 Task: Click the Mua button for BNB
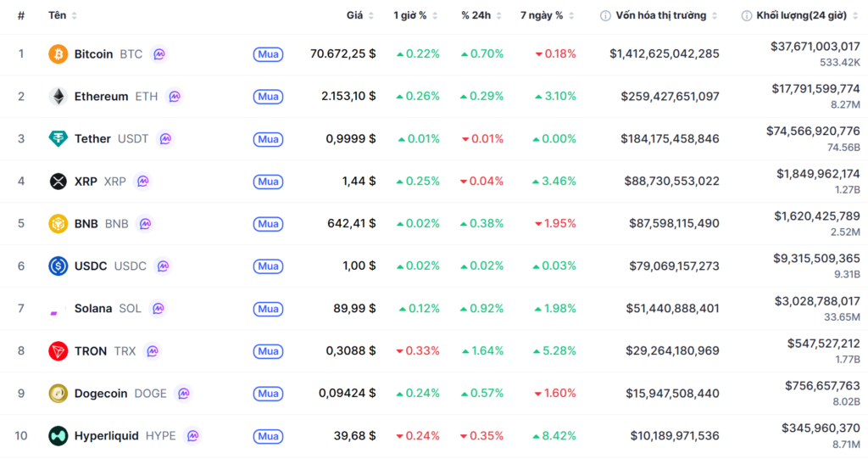[269, 224]
